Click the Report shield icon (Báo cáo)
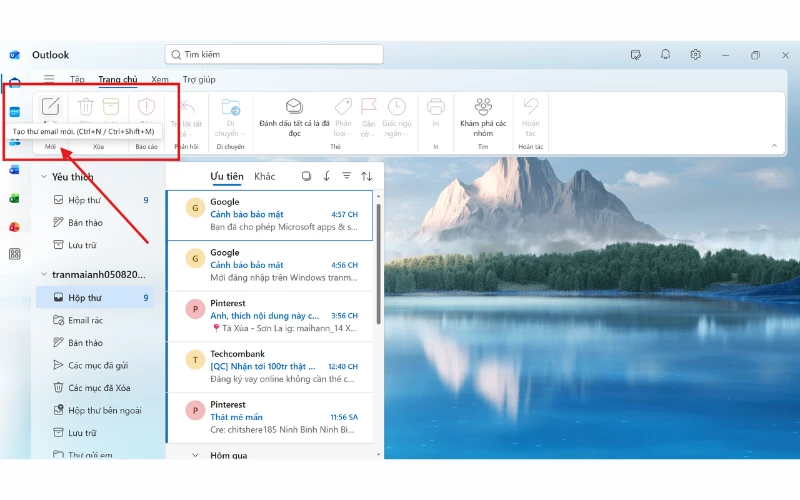The width and height of the screenshot is (800, 500). coord(146,106)
